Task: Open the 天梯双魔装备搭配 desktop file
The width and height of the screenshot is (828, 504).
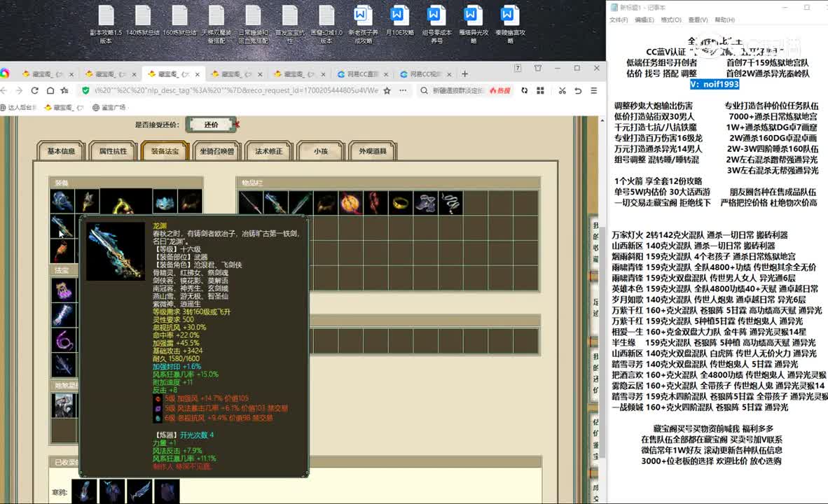Action: pos(216,24)
